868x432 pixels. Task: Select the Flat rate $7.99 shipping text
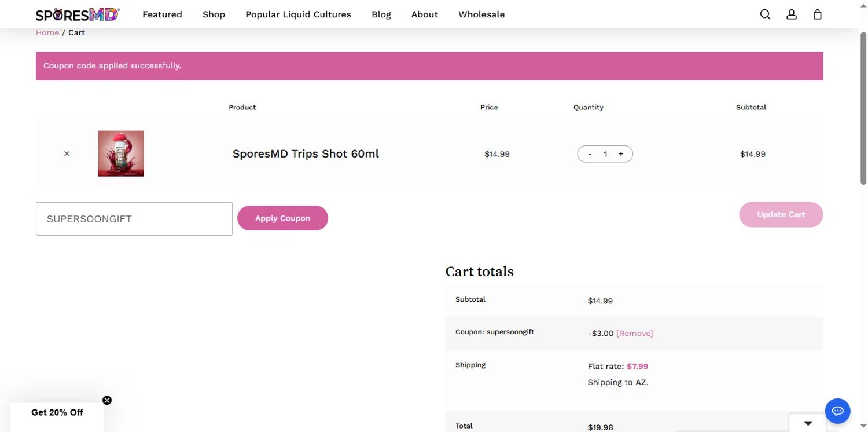coord(617,366)
